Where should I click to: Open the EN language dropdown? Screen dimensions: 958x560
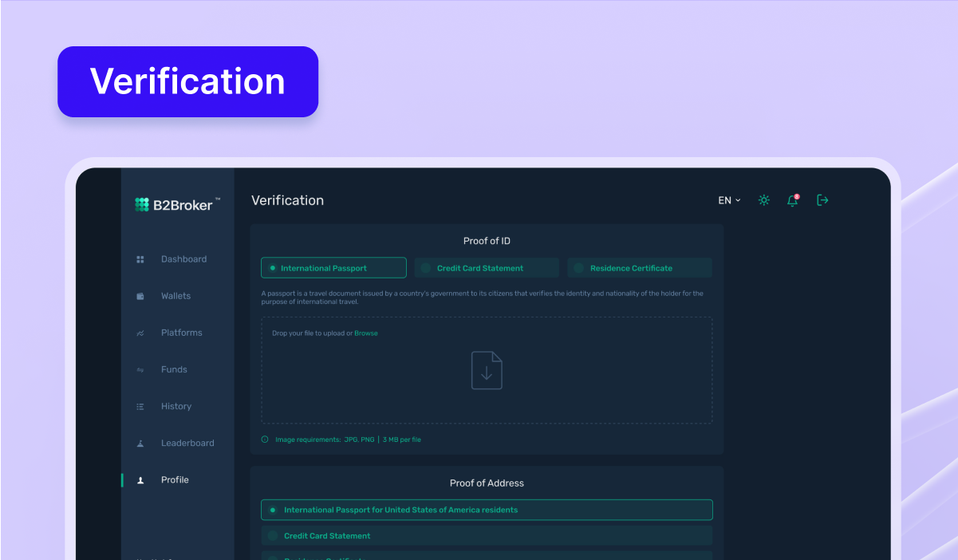[x=729, y=200]
